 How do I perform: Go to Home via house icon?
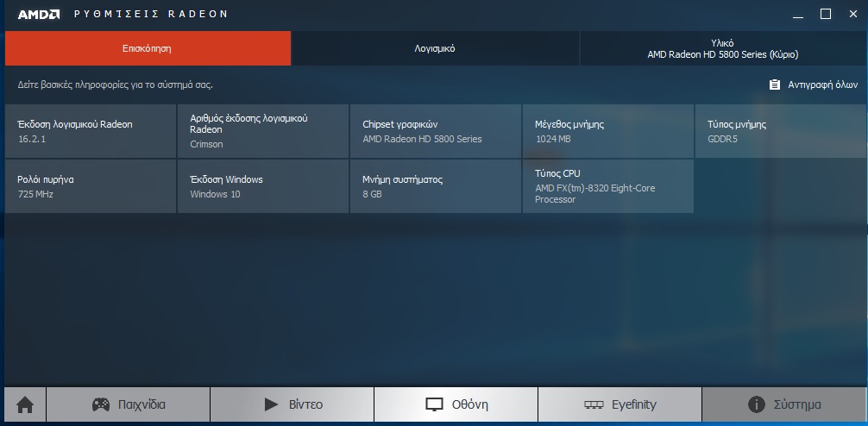[x=25, y=404]
